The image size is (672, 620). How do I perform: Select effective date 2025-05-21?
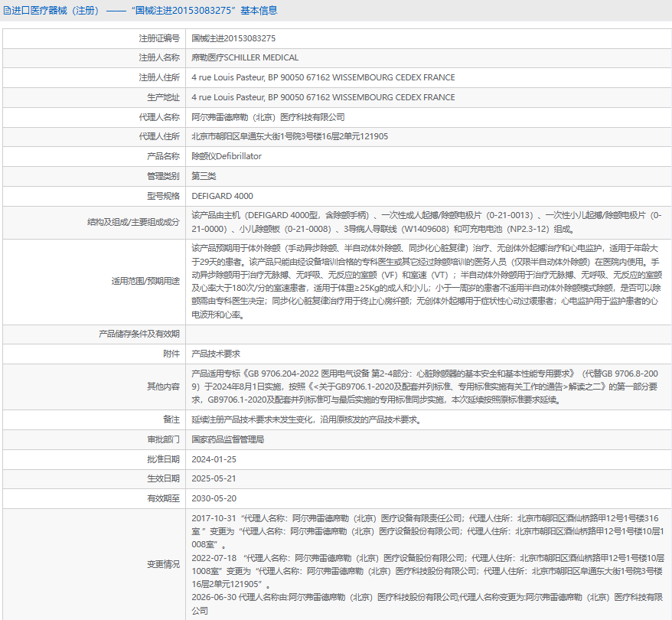(214, 478)
